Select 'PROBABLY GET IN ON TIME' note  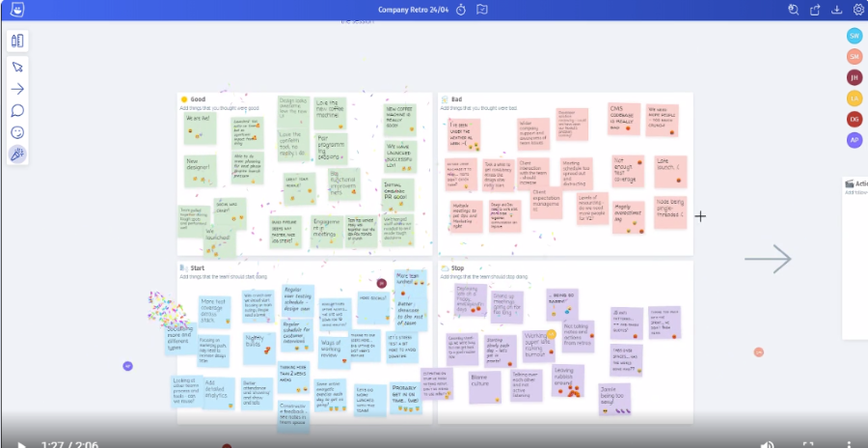[x=406, y=398]
